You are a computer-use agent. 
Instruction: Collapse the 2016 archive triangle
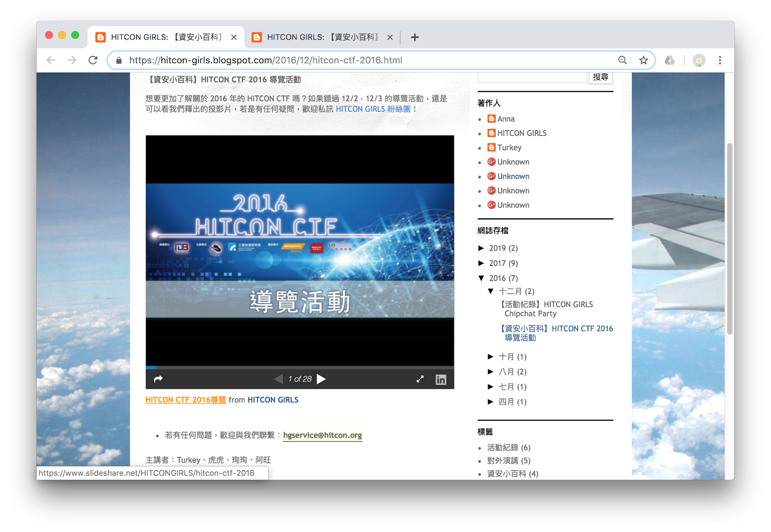point(481,278)
